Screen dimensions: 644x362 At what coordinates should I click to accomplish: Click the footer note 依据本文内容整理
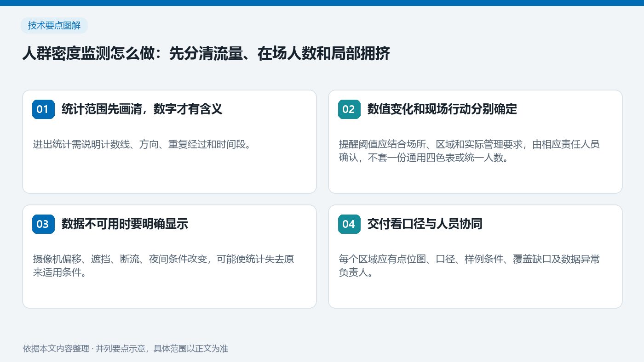click(126, 349)
